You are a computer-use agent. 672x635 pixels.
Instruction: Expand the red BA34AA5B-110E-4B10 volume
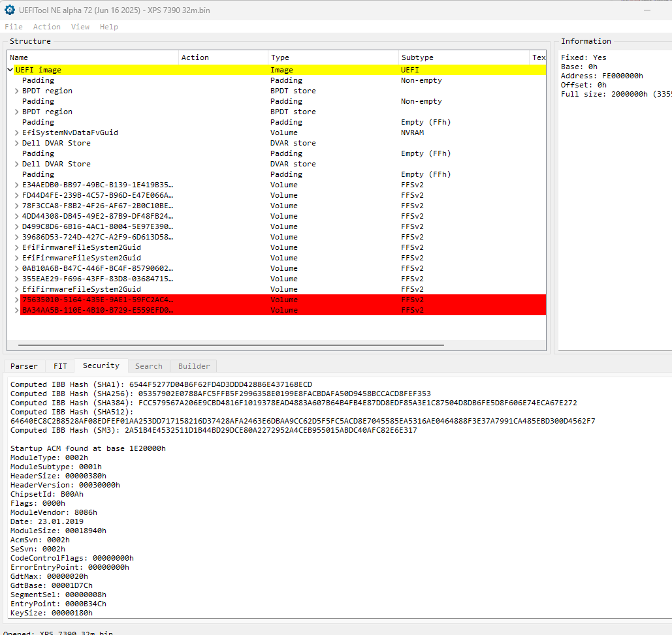click(17, 310)
